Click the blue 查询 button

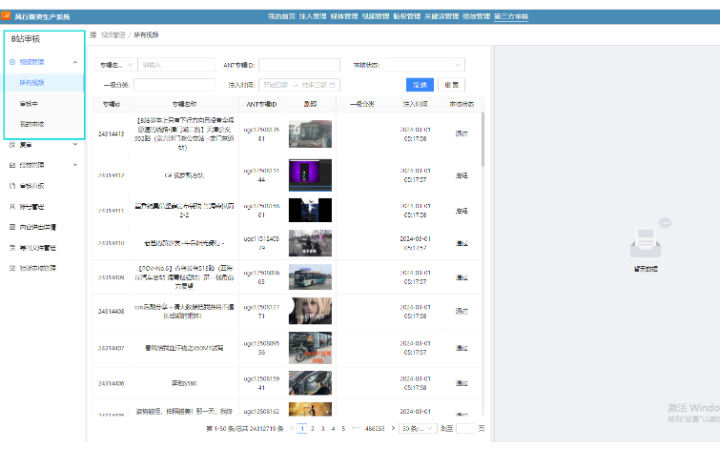(x=420, y=85)
